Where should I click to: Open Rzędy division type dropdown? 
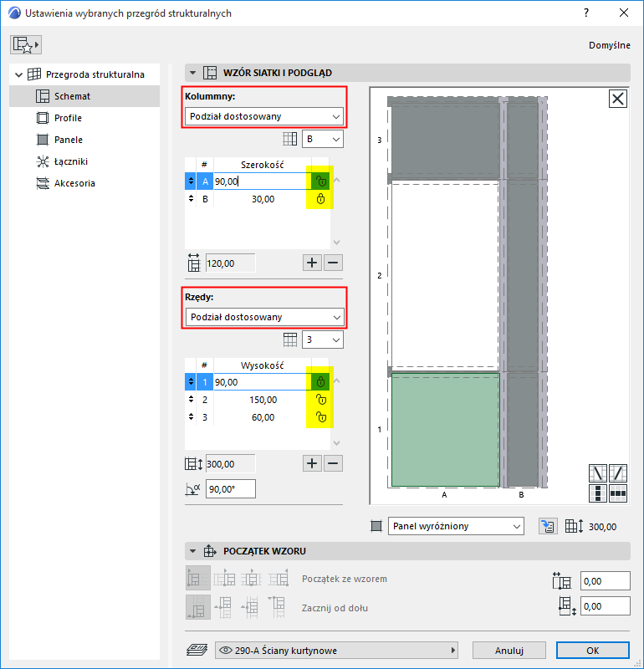tap(264, 317)
